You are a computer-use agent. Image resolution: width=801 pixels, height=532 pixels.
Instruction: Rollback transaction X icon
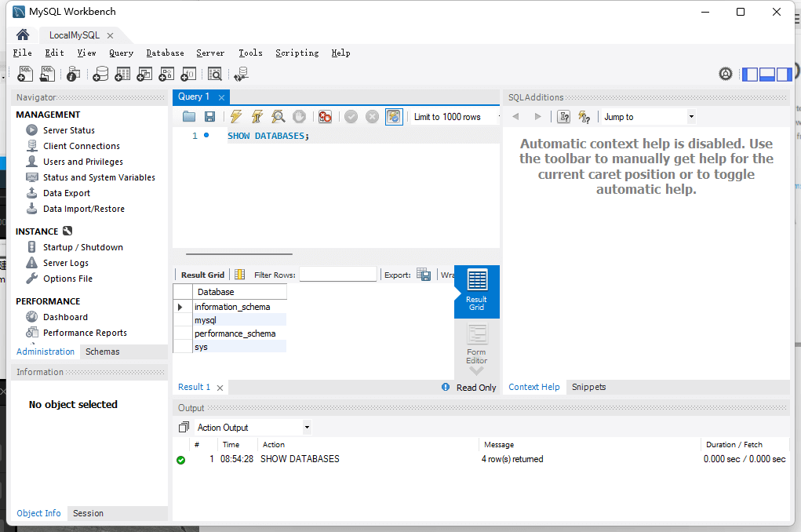372,116
